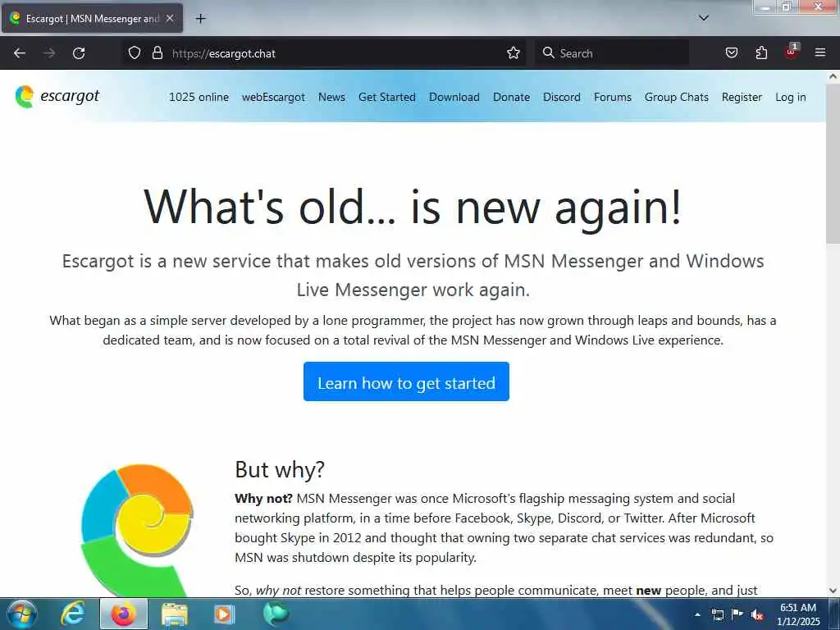The height and width of the screenshot is (630, 840).
Task: Click the browser forward arrow
Action: click(x=49, y=53)
